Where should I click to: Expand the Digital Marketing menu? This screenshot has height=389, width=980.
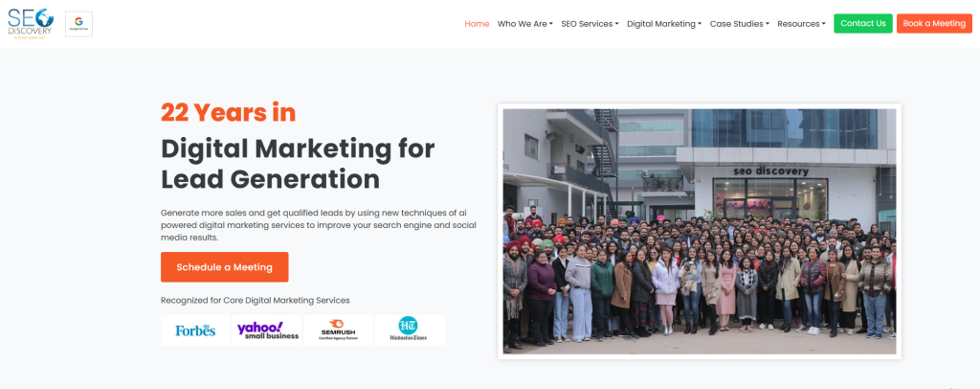[664, 24]
